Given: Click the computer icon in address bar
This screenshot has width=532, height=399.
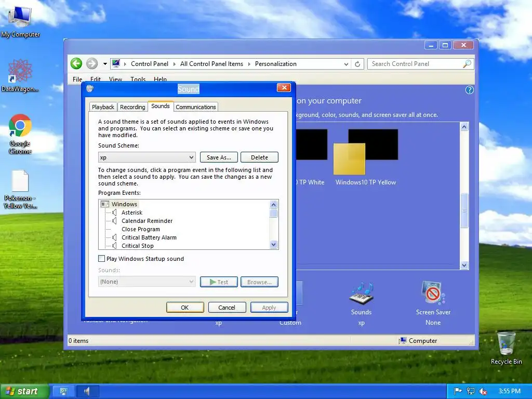Looking at the screenshot, I should 116,63.
